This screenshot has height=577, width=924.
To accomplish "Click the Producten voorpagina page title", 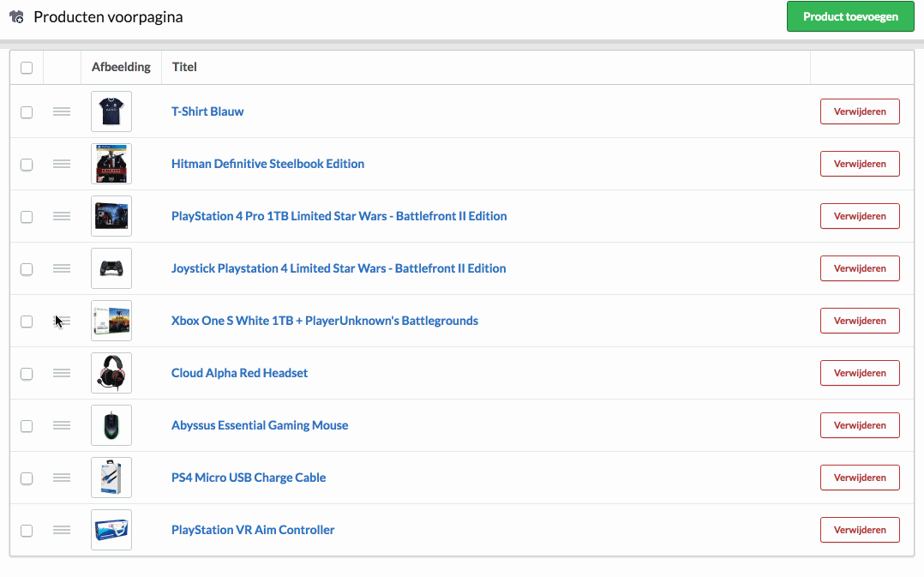I will coord(108,16).
